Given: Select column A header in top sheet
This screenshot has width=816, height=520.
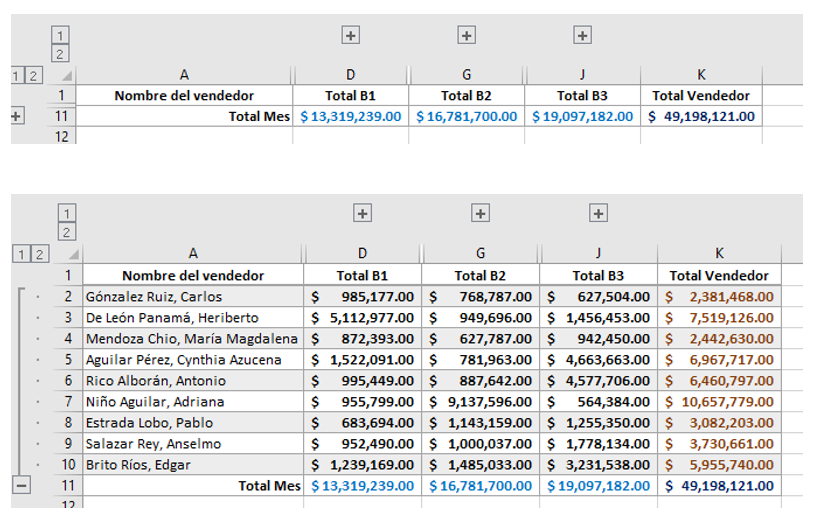Looking at the screenshot, I should (184, 75).
